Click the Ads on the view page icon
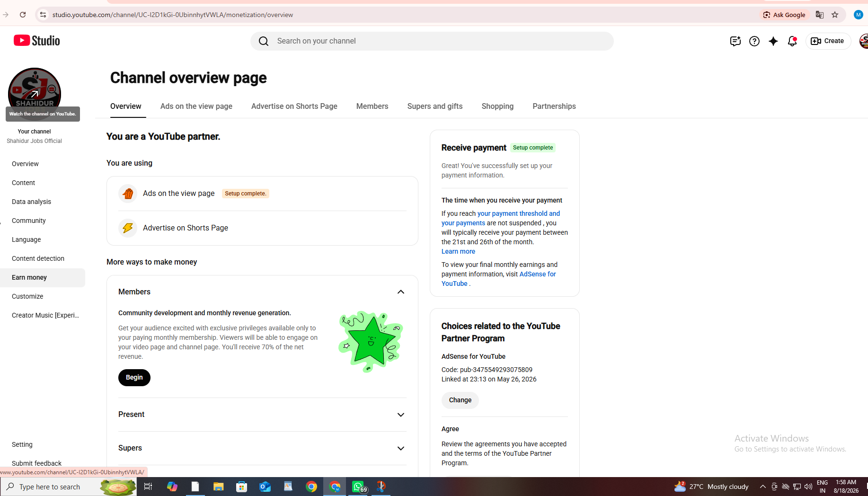 point(128,194)
